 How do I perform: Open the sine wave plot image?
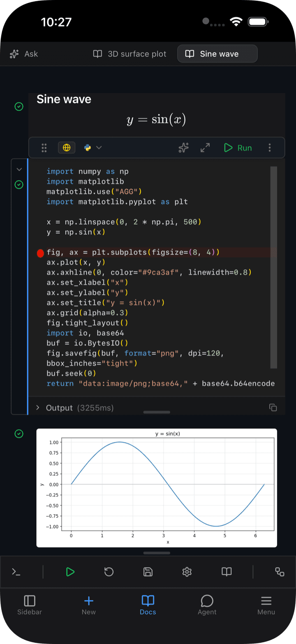(x=157, y=488)
